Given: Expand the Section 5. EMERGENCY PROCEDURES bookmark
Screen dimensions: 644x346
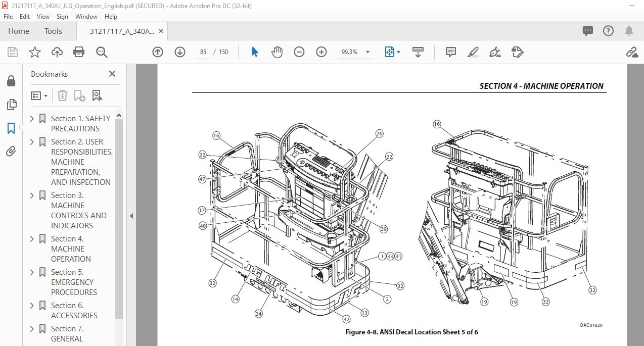Looking at the screenshot, I should click(32, 272).
